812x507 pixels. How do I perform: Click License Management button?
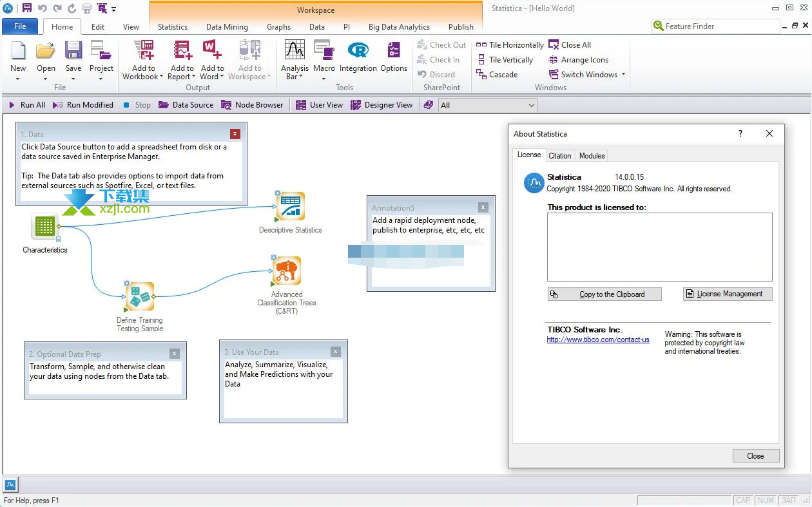[728, 294]
